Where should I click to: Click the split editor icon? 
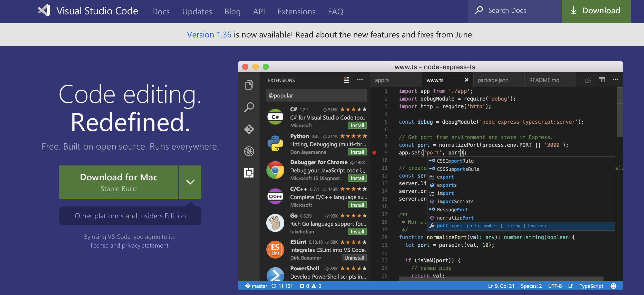(602, 80)
